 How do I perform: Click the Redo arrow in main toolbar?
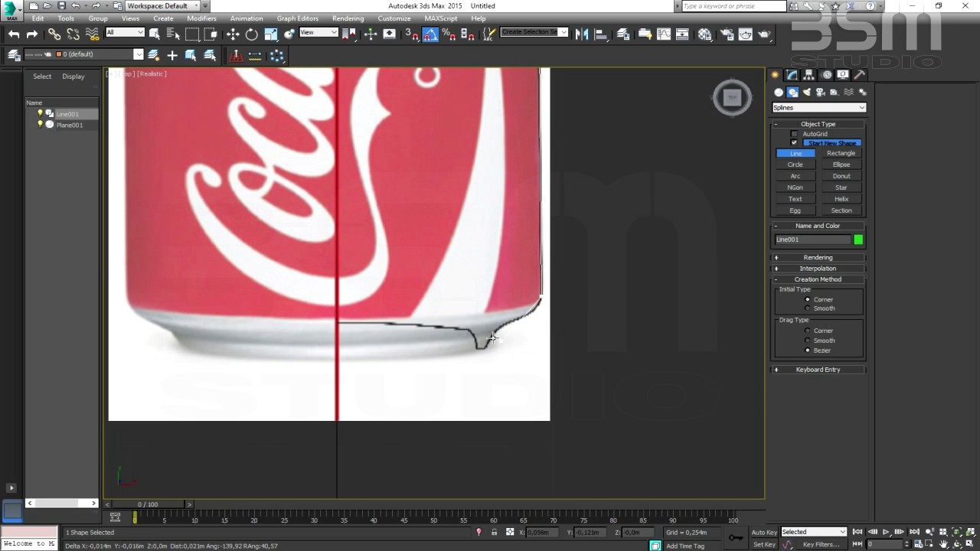click(32, 34)
